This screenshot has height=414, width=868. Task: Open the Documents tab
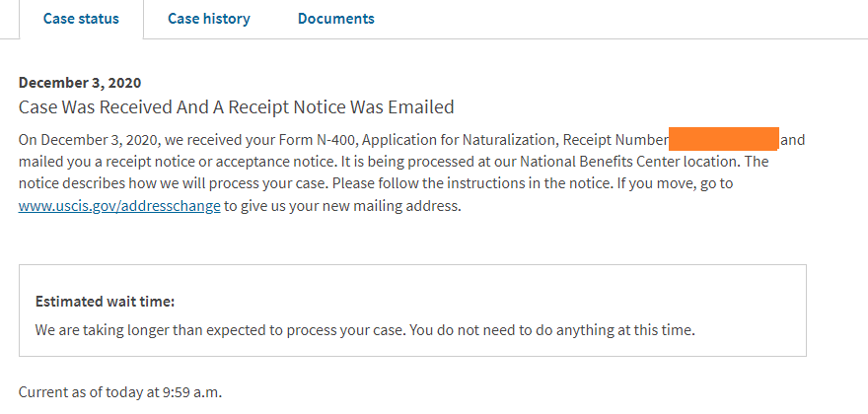click(335, 19)
